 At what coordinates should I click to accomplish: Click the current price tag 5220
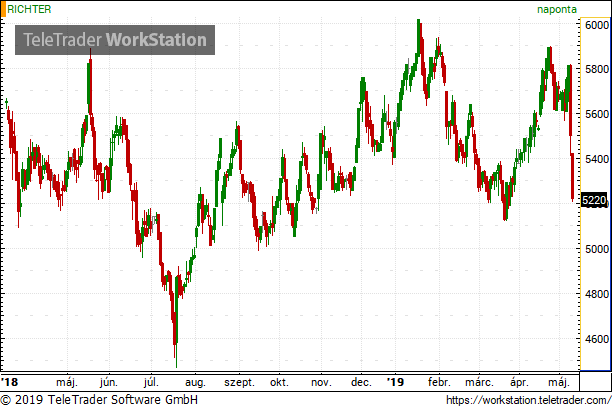pos(594,200)
